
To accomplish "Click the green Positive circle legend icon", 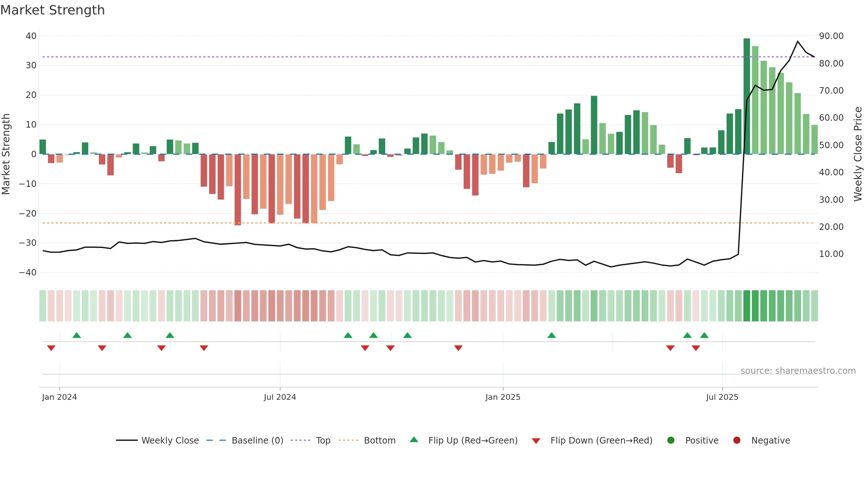I will coord(671,440).
